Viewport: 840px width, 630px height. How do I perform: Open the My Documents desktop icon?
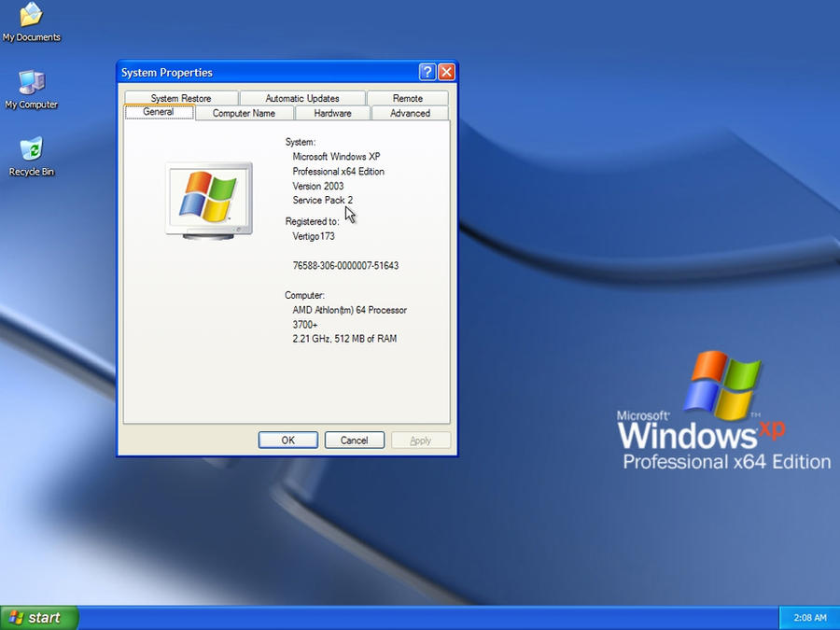point(31,21)
